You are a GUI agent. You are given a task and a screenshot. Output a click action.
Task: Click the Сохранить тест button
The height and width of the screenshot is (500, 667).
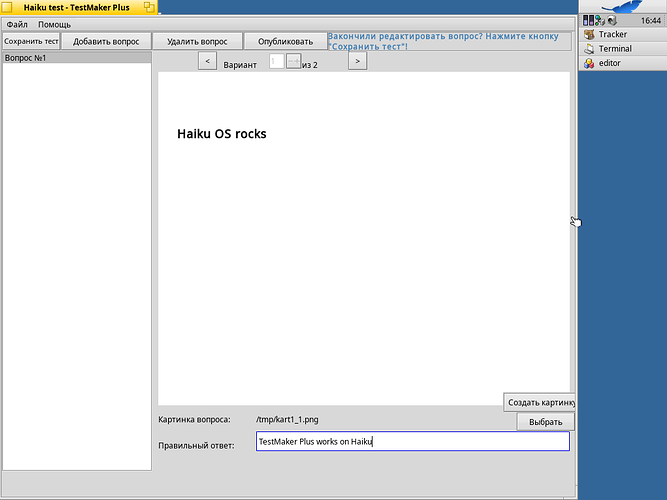tap(31, 41)
